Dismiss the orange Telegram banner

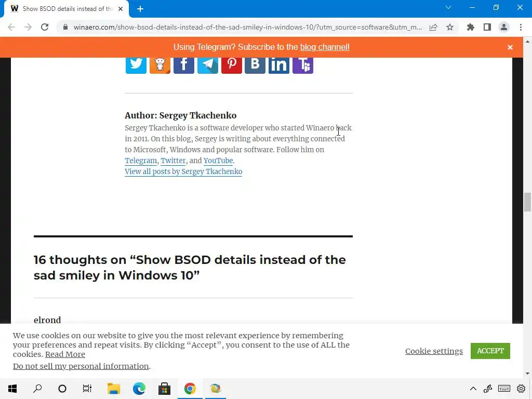pos(510,47)
